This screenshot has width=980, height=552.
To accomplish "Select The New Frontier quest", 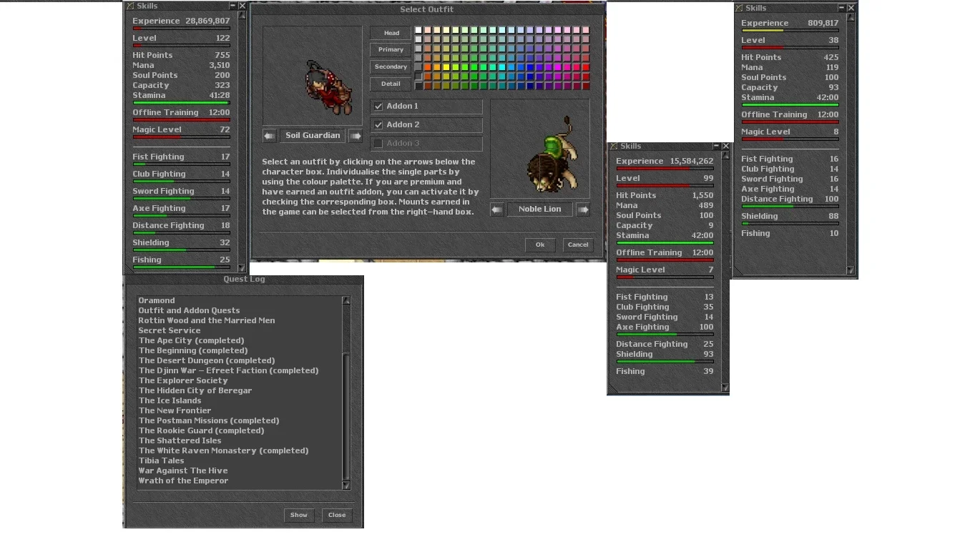I will tap(175, 410).
